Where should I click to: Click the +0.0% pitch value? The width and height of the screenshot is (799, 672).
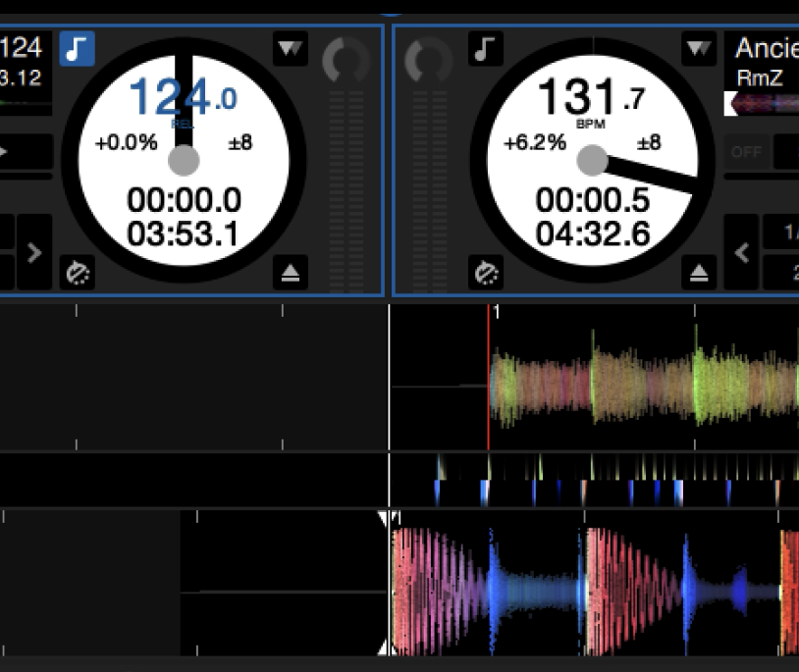click(x=126, y=142)
